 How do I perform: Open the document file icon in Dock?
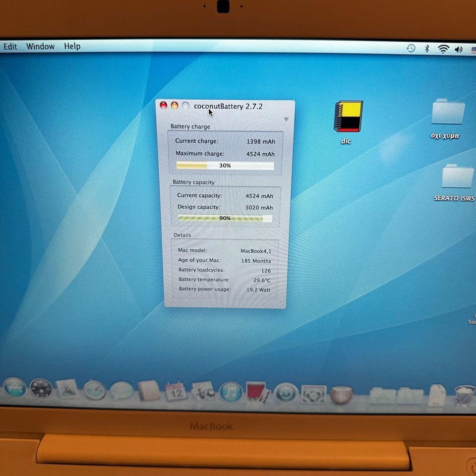click(436, 395)
